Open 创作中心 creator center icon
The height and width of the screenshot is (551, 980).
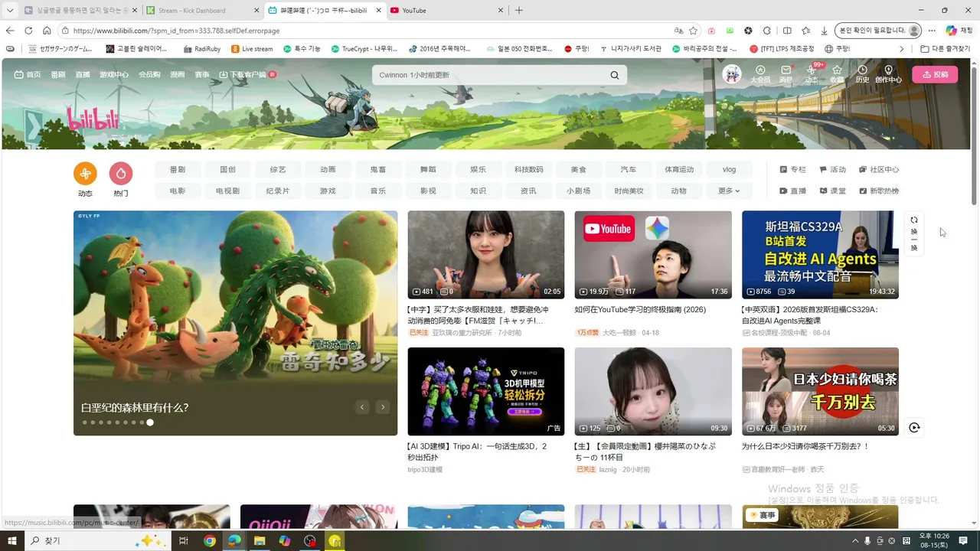(x=888, y=74)
